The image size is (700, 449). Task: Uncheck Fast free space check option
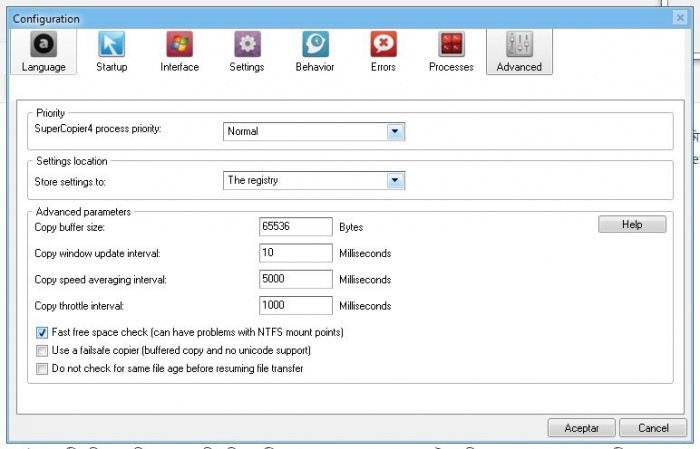point(42,333)
